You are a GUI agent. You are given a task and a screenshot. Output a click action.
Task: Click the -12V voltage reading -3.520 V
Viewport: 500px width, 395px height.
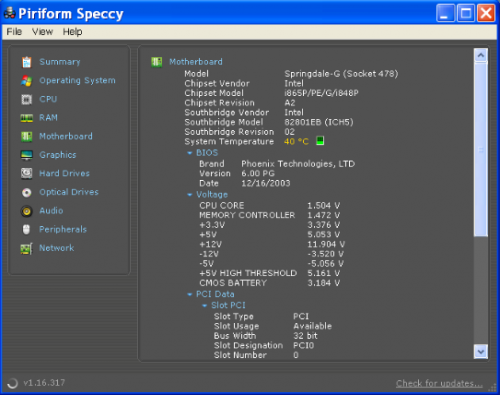(x=325, y=254)
